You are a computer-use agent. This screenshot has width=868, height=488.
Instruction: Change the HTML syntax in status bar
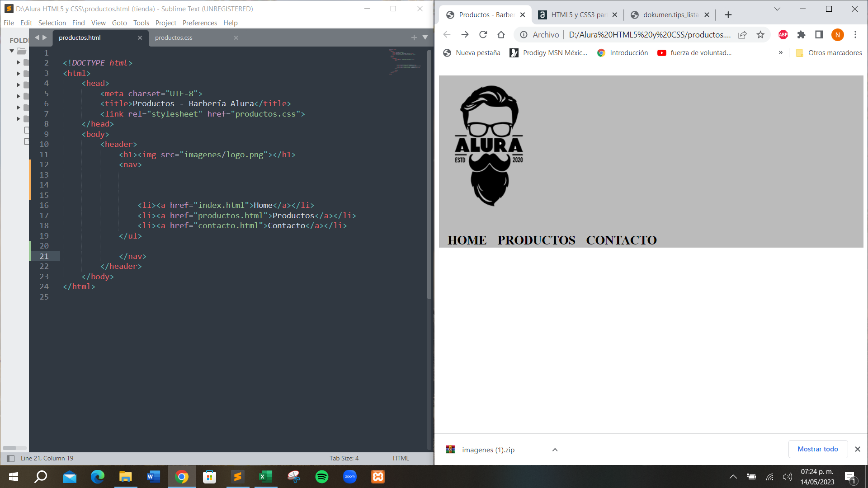pyautogui.click(x=401, y=459)
